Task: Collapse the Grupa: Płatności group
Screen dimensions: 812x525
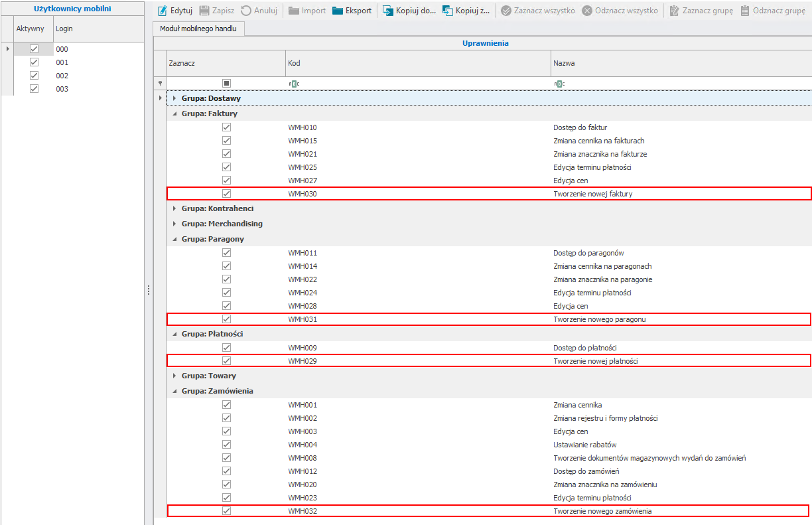Action: (174, 334)
